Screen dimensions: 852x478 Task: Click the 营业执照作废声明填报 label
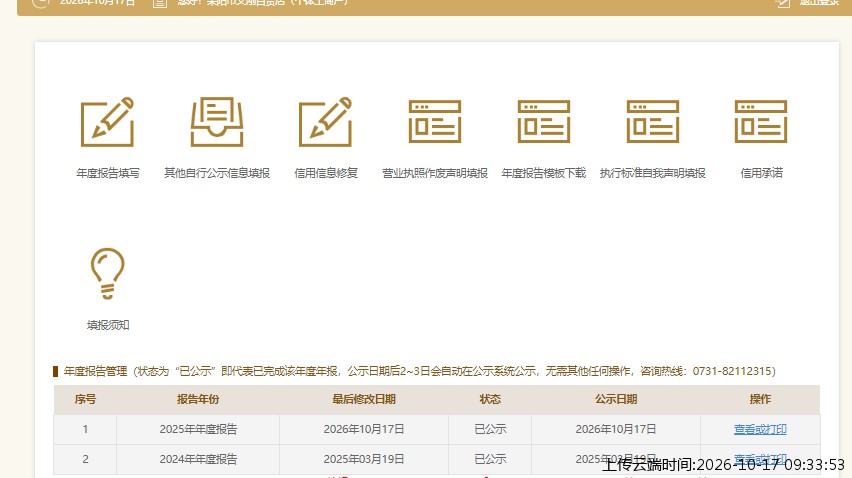tap(435, 173)
